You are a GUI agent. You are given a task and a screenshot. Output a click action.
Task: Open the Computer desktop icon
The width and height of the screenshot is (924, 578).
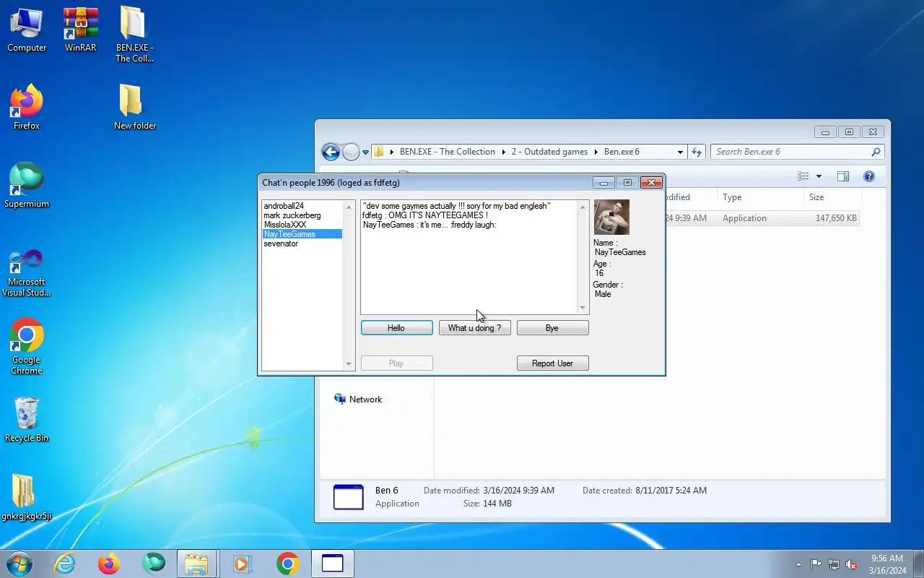coord(27,30)
